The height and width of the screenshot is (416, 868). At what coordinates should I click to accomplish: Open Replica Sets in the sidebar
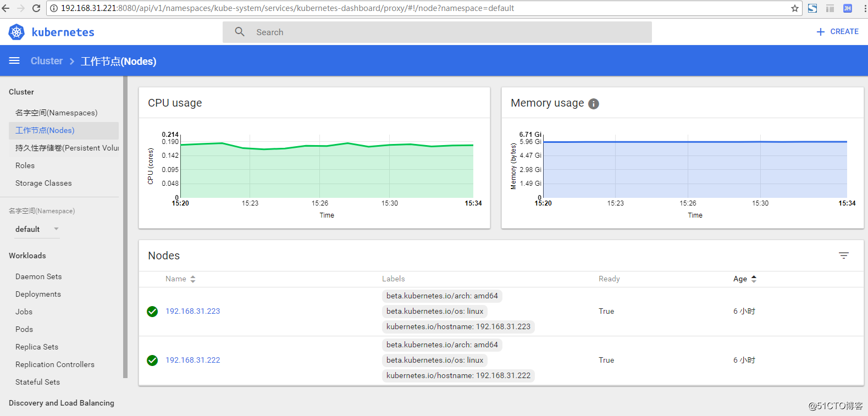(37, 347)
